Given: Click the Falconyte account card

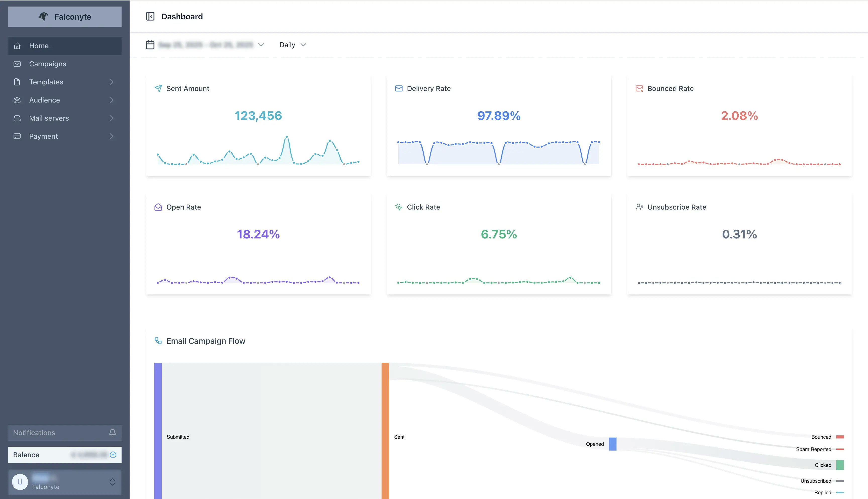Looking at the screenshot, I should (65, 482).
